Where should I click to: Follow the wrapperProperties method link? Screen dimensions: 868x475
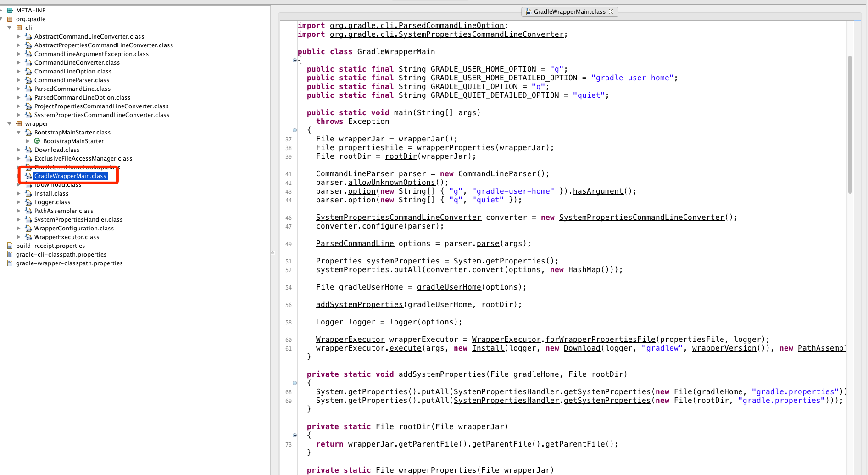456,148
